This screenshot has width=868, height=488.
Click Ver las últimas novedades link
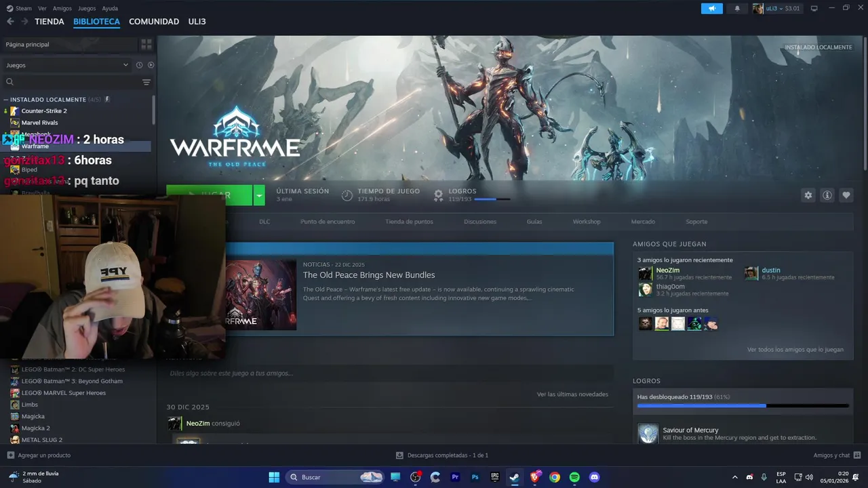coord(572,394)
